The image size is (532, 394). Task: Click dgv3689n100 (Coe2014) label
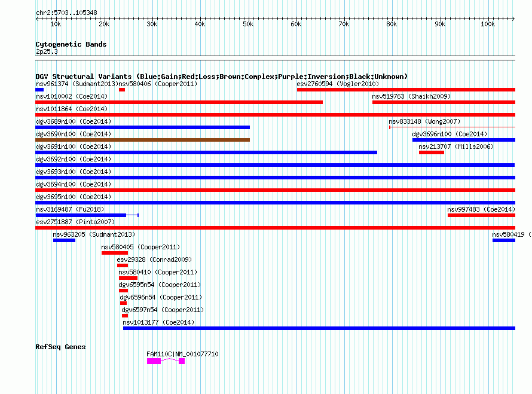click(x=74, y=121)
